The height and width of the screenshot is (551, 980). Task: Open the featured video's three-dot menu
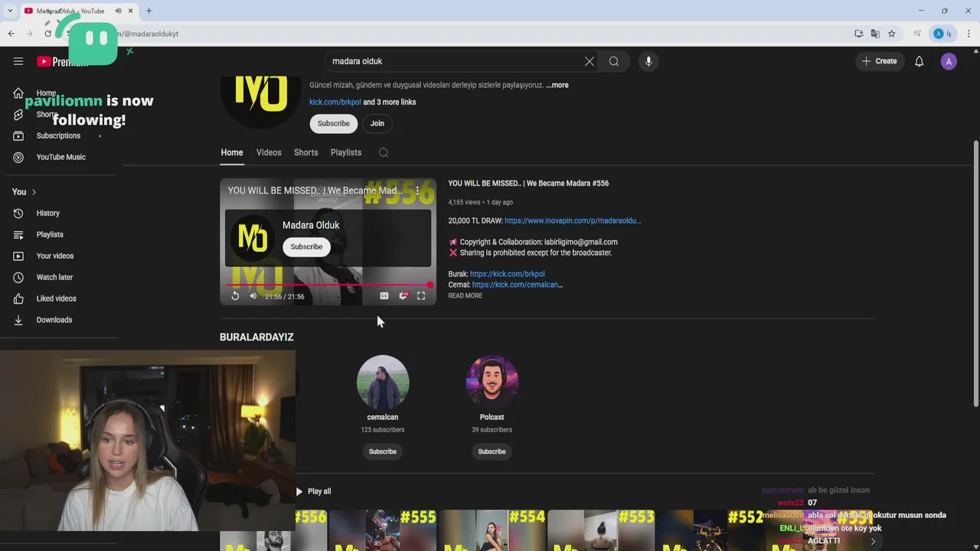click(417, 191)
